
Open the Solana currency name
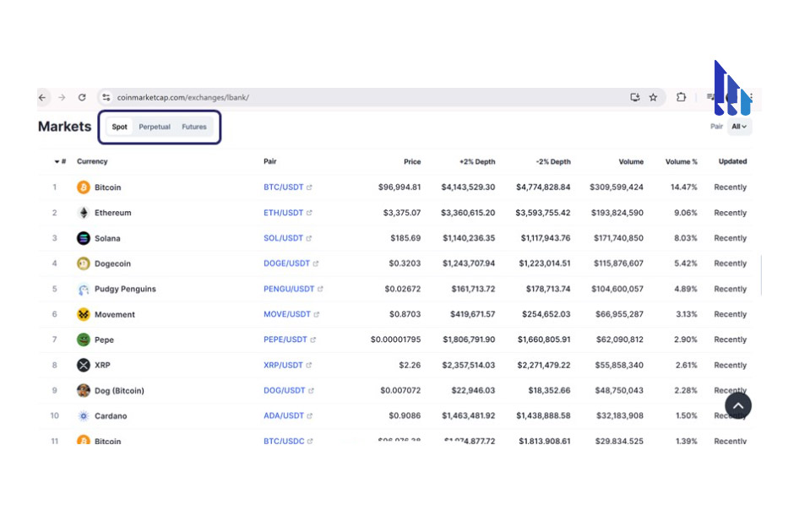pos(107,238)
